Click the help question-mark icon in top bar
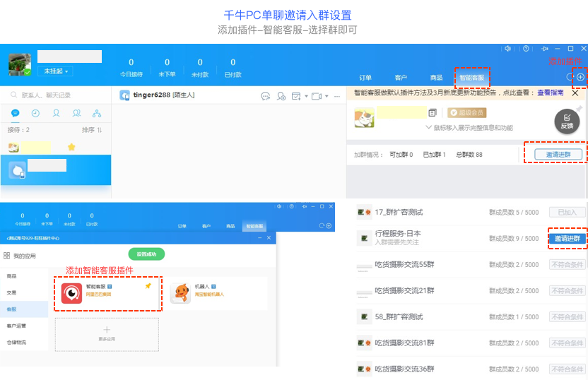This screenshot has height=380, width=588. [x=526, y=49]
